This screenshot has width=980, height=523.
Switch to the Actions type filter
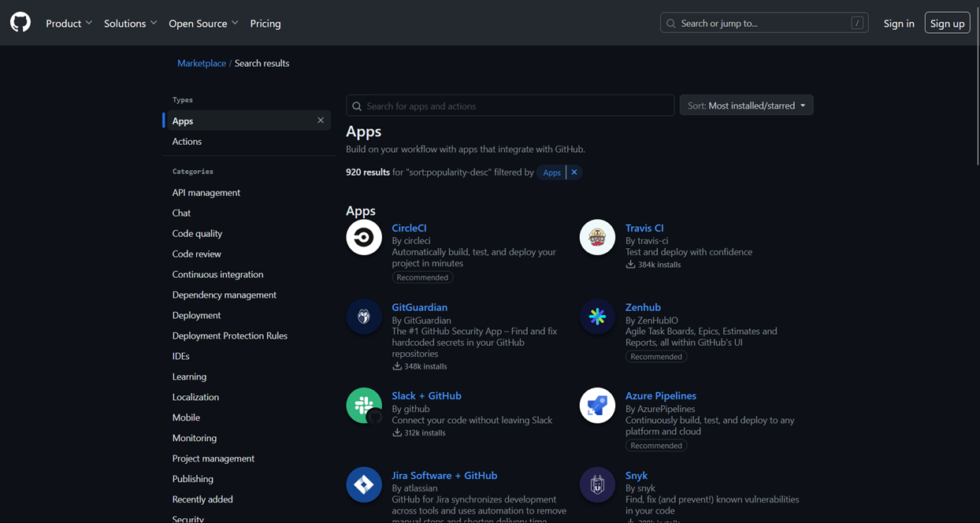coord(187,141)
